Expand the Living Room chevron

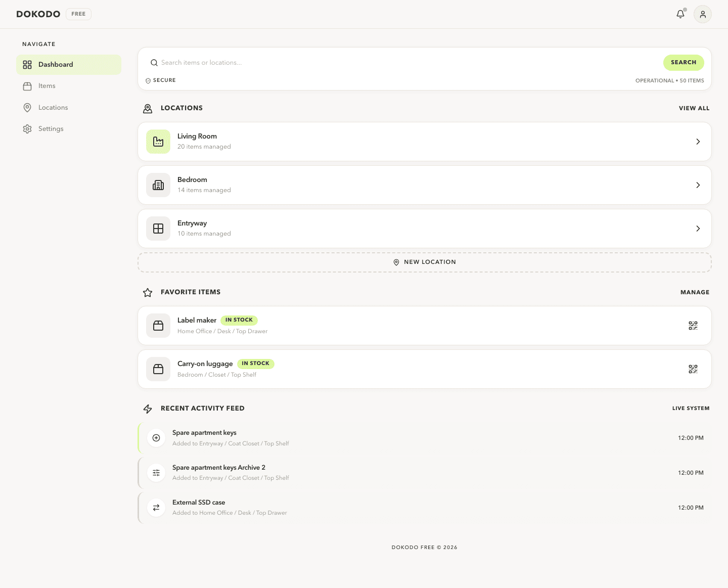tap(698, 142)
